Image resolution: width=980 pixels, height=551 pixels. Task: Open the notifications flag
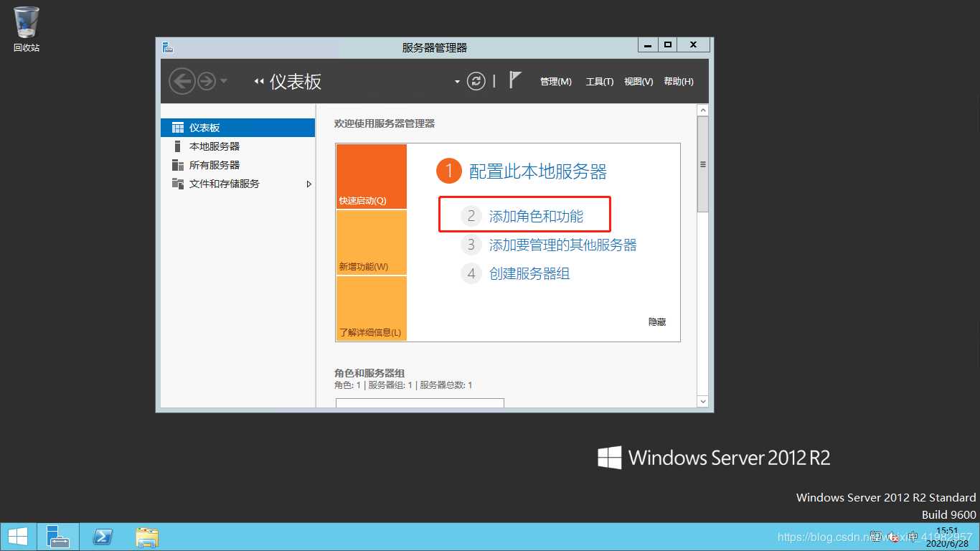[x=515, y=80]
